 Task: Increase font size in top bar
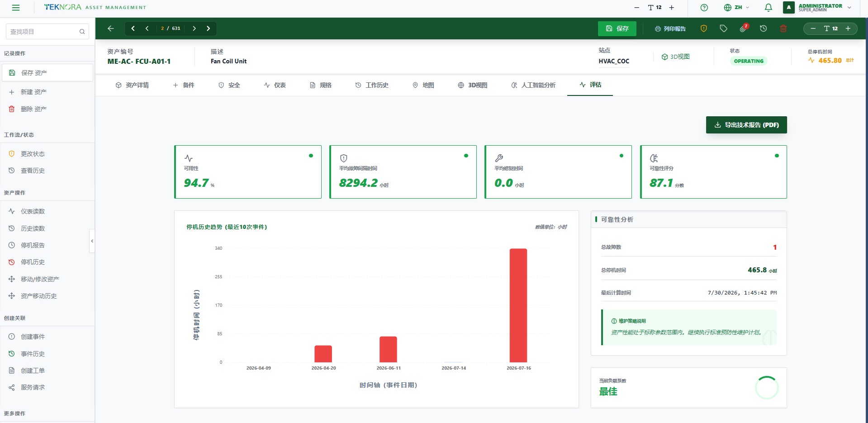coord(672,7)
